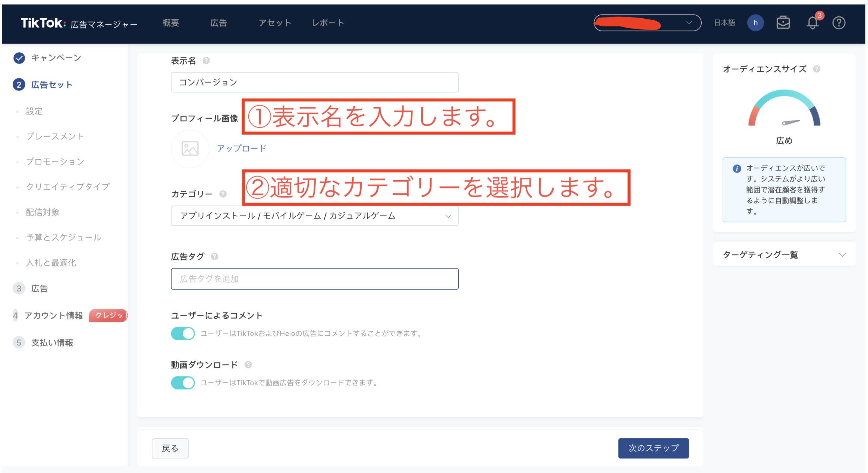Switch to the レポート section
Image resolution: width=868 pixels, height=473 pixels.
[x=328, y=22]
